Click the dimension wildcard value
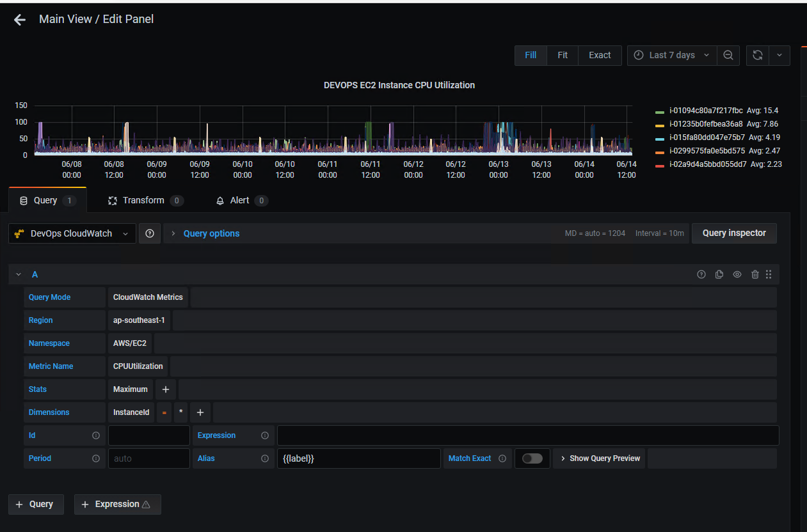The width and height of the screenshot is (807, 532). click(180, 412)
